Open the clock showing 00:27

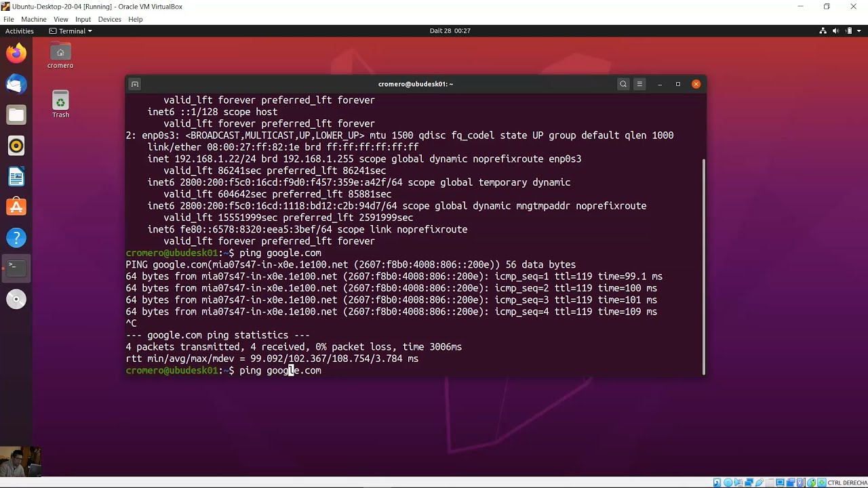(450, 30)
